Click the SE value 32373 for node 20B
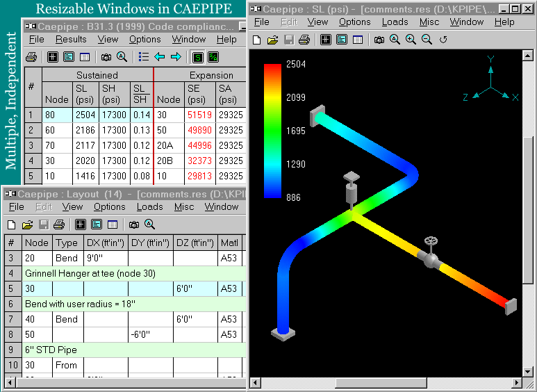The width and height of the screenshot is (537, 392). coord(199,161)
